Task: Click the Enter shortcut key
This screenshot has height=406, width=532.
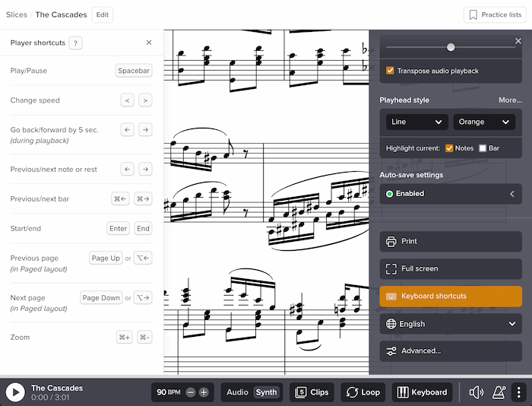Action: pyautogui.click(x=118, y=228)
